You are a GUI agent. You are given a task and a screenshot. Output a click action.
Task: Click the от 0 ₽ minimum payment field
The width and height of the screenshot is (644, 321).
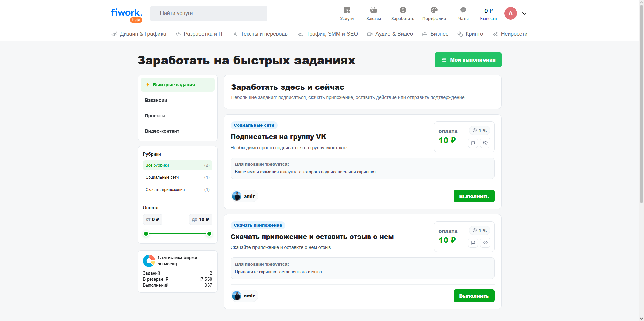[x=152, y=219]
